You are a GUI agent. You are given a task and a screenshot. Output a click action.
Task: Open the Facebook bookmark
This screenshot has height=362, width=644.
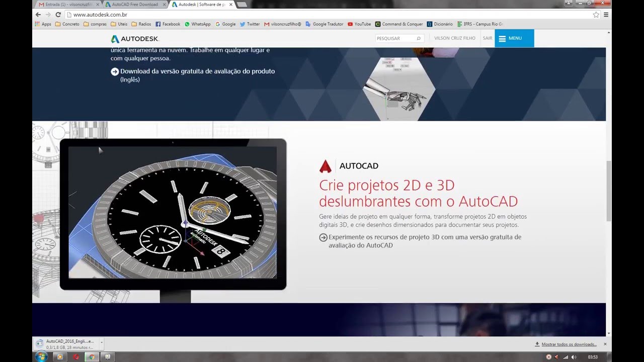click(x=168, y=24)
